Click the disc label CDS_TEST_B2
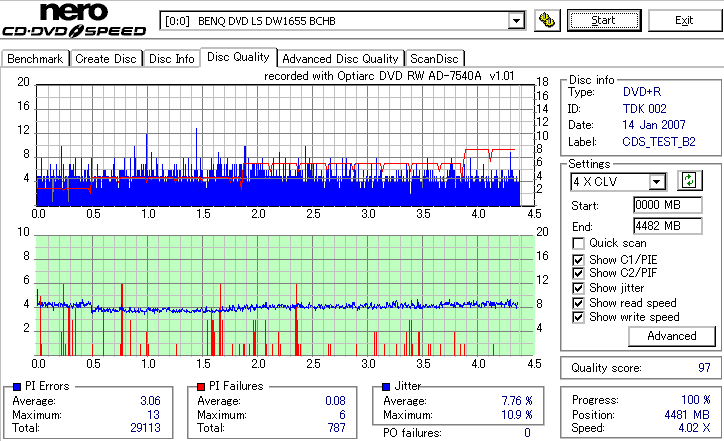 coord(658,142)
